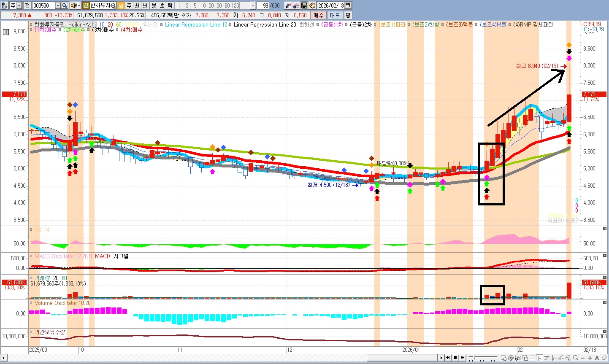Click the bottom playback speed slider
Screen dimensions: 609x364
483,358
